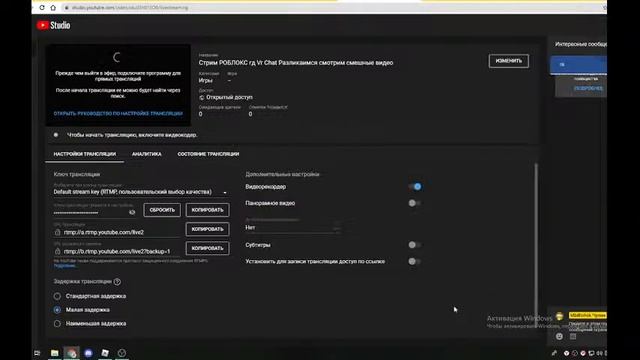Toggle the unlisted link access for recording switch
Image resolution: width=640 pixels, height=360 pixels.
click(x=415, y=261)
